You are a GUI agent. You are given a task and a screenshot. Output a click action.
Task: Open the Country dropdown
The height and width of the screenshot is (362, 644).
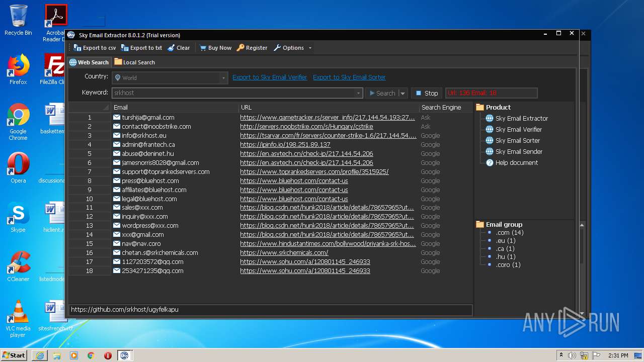pyautogui.click(x=223, y=78)
